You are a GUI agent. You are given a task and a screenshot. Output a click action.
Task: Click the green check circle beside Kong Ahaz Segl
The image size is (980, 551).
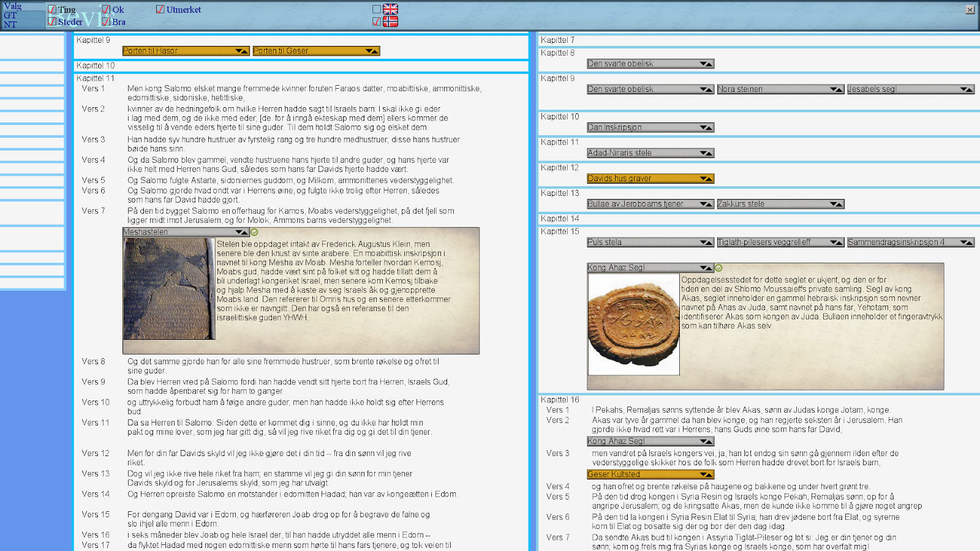point(719,268)
